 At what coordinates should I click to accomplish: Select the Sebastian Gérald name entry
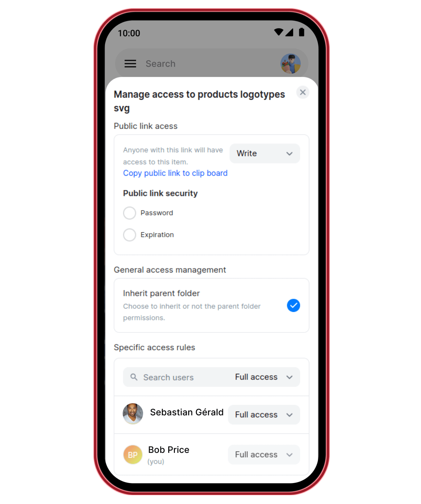tap(187, 412)
